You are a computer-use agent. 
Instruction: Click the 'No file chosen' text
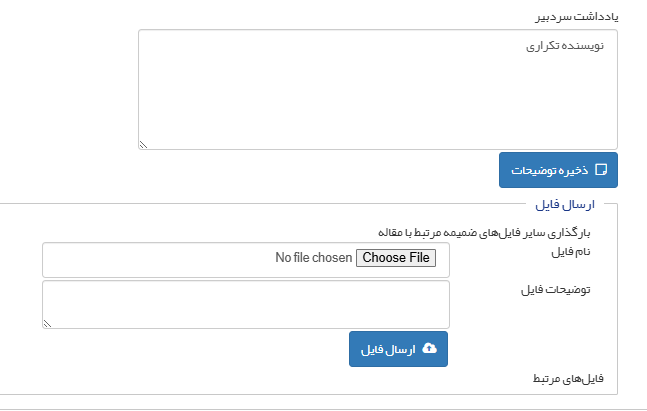pyautogui.click(x=313, y=258)
